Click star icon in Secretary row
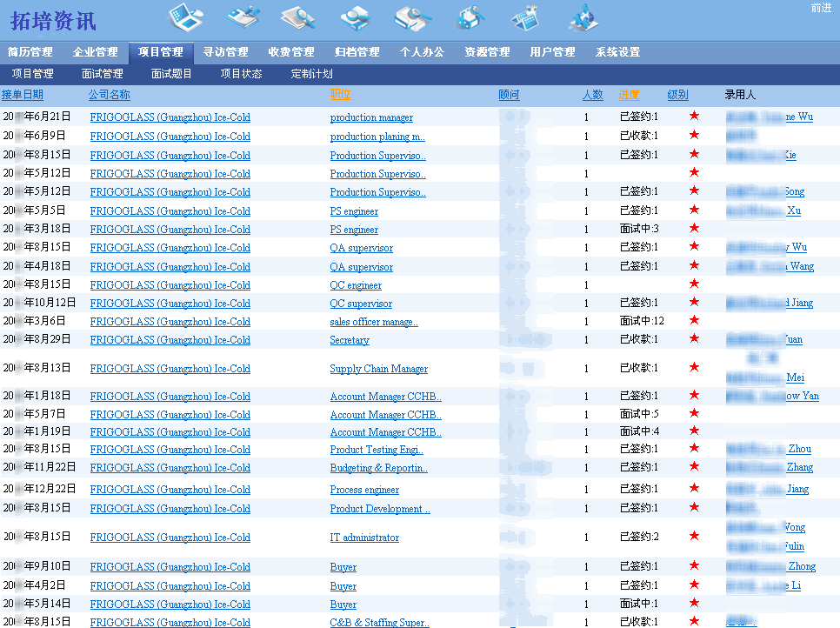 694,338
